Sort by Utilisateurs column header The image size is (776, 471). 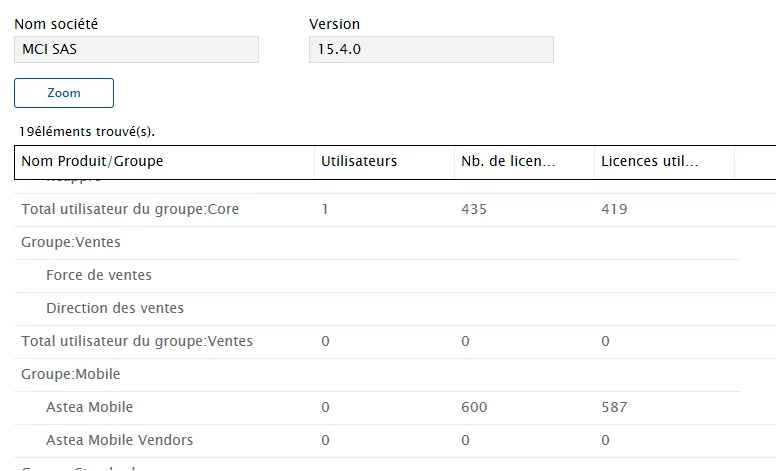pos(384,161)
